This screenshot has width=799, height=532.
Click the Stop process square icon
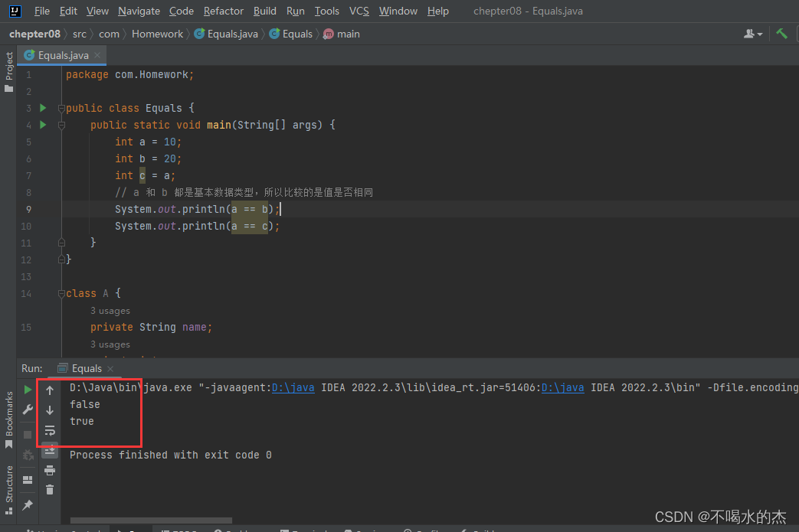click(28, 434)
